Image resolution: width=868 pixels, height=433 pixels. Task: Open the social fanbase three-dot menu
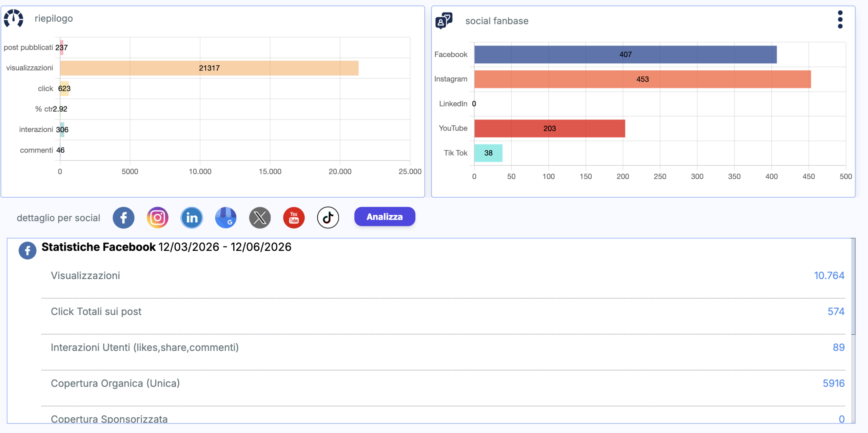(x=840, y=20)
